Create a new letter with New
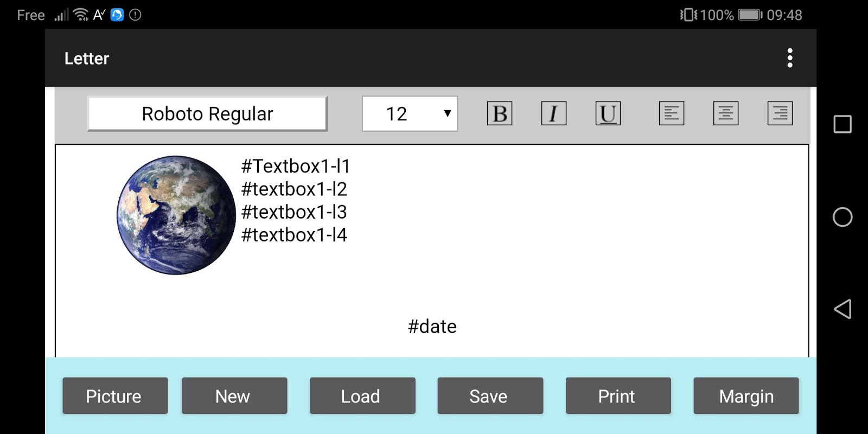This screenshot has width=868, height=434. pos(234,396)
